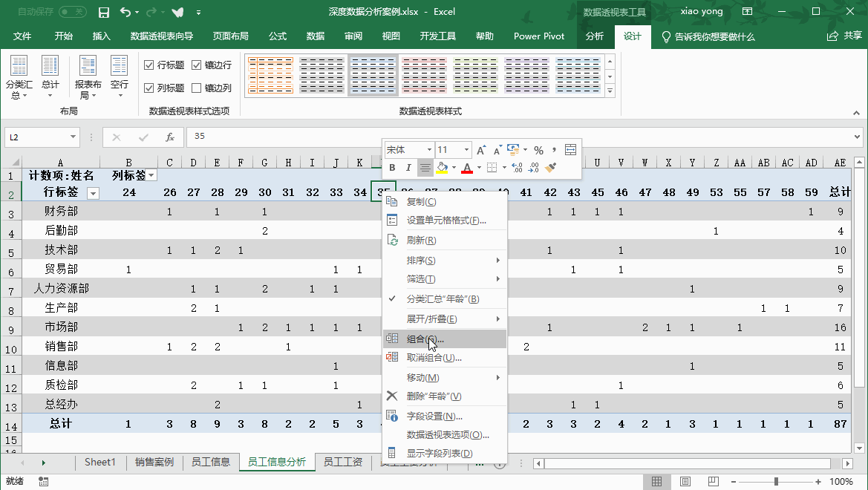The height and width of the screenshot is (490, 868).
Task: Open the Sort (排序) submenu
Action: coord(445,261)
